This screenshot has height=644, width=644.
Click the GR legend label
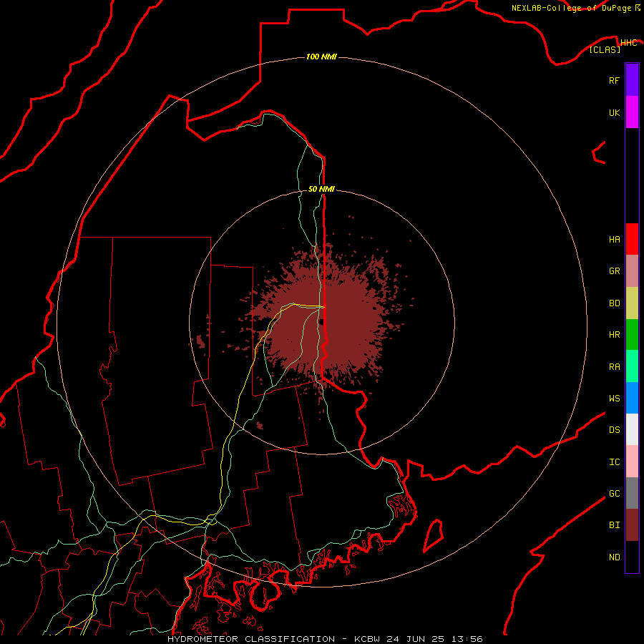coord(614,271)
